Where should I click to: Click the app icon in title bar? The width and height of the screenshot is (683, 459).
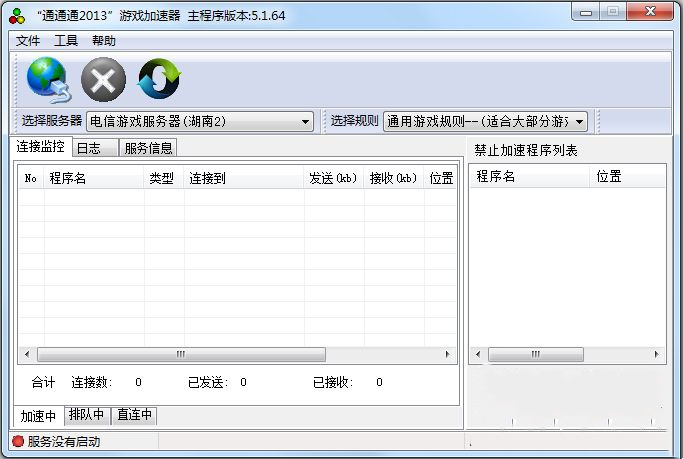point(17,14)
